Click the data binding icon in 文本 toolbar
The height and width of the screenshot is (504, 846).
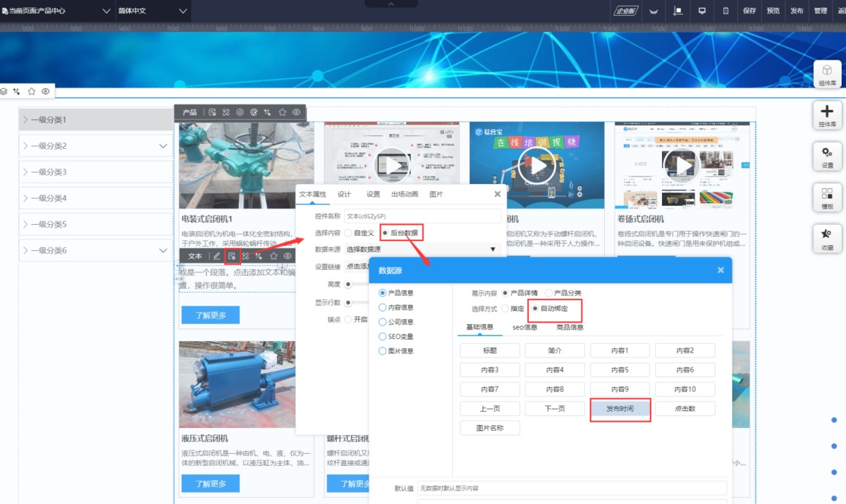point(231,256)
